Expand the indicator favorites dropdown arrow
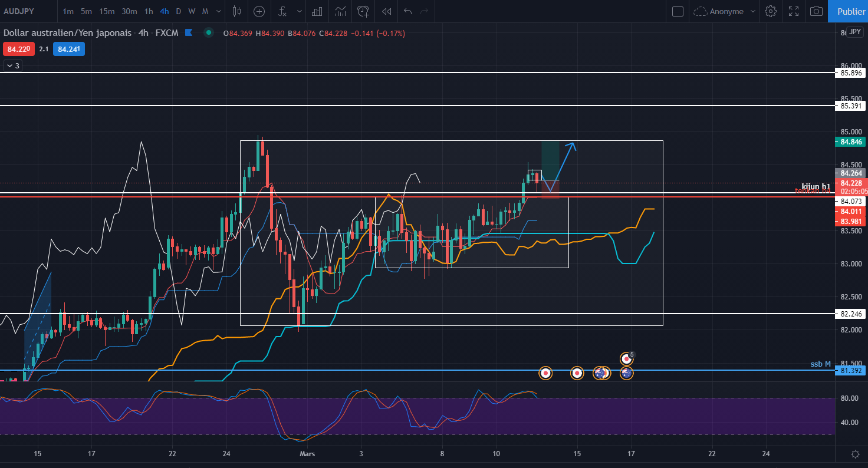Viewport: 868px width, 468px height. (x=300, y=11)
